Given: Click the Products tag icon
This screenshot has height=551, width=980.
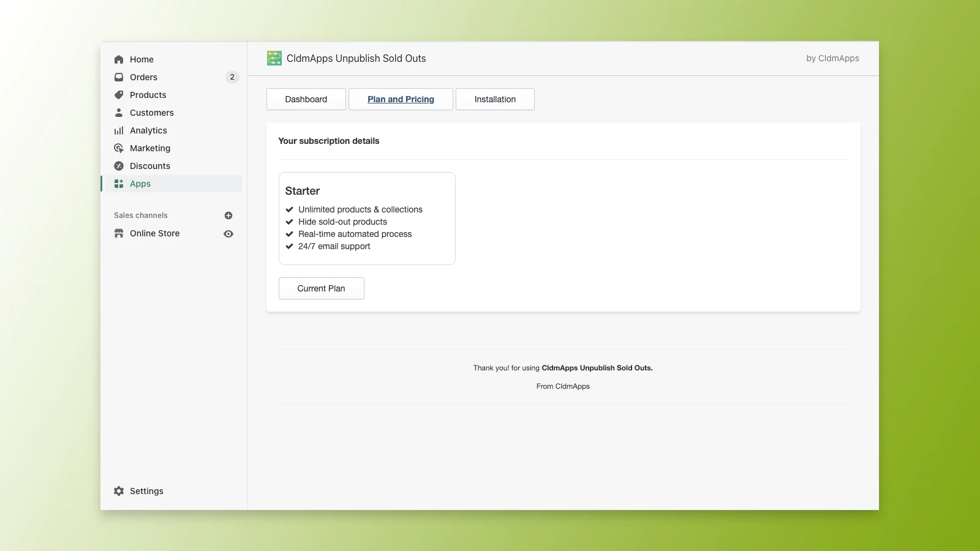Looking at the screenshot, I should (119, 95).
